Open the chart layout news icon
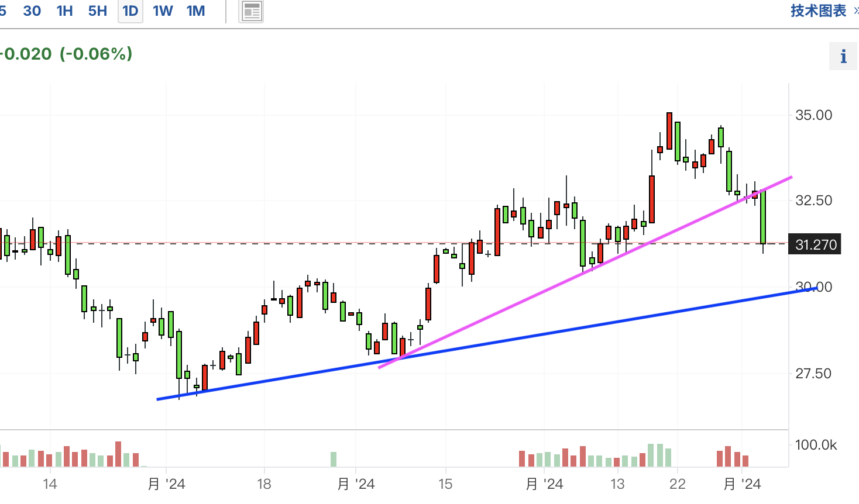The image size is (859, 504). (x=252, y=11)
